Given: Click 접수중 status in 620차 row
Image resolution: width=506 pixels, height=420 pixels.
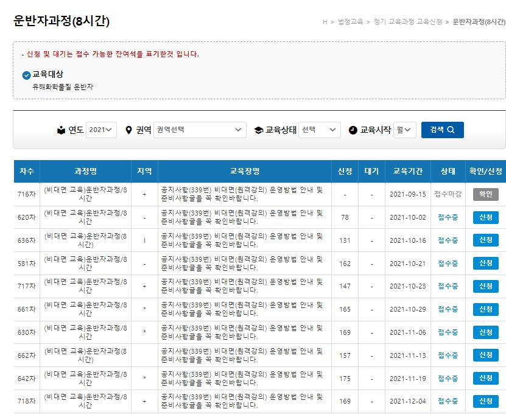Looking at the screenshot, I should pos(448,217).
